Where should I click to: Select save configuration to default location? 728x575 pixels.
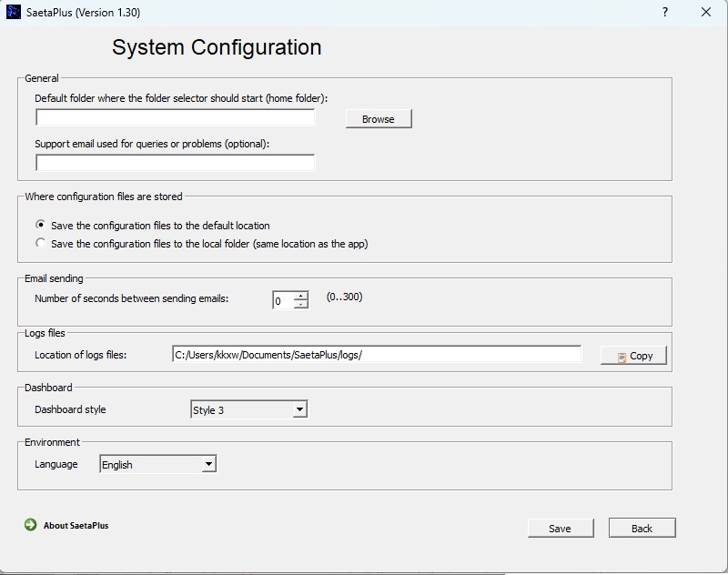40,225
